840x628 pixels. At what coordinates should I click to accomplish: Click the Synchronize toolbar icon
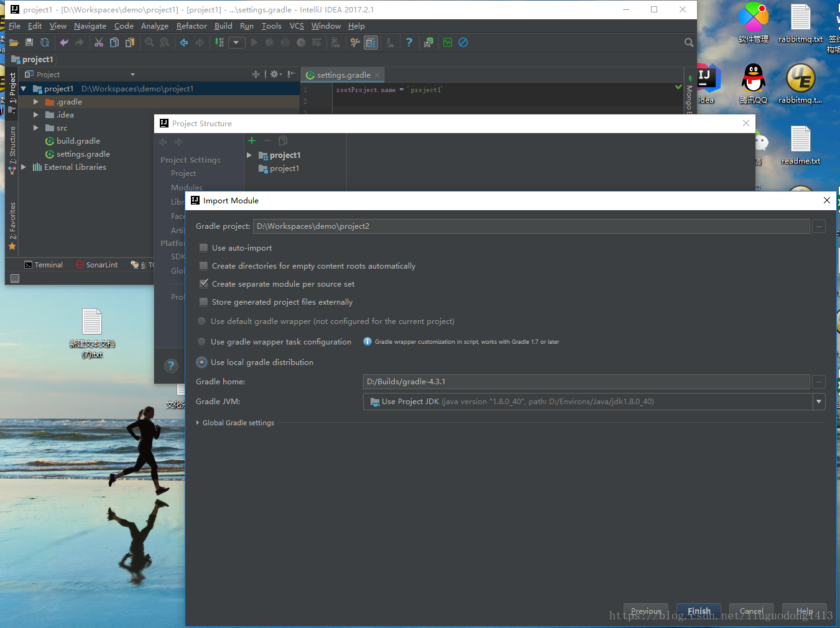[45, 42]
